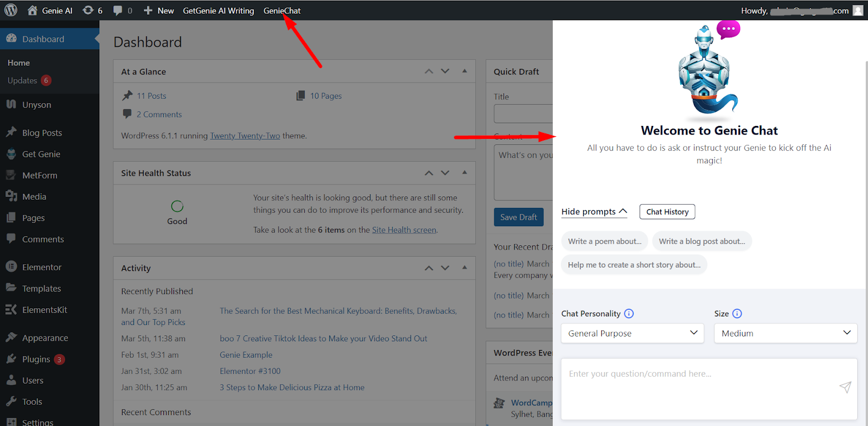Open Elementor in the sidebar

click(x=49, y=267)
